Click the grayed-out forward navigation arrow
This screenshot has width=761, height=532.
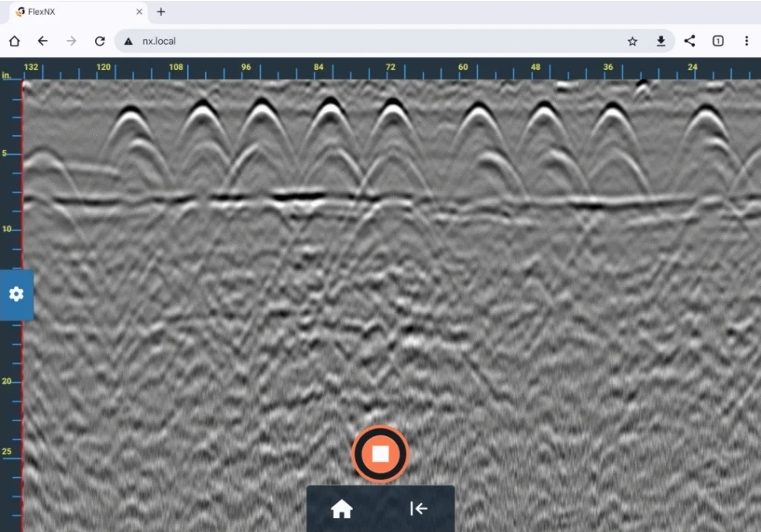(72, 41)
